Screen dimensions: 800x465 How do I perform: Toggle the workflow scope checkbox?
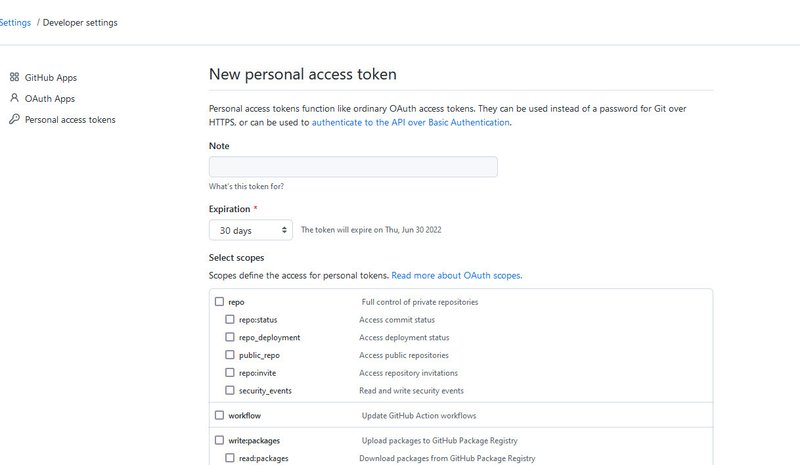(219, 415)
